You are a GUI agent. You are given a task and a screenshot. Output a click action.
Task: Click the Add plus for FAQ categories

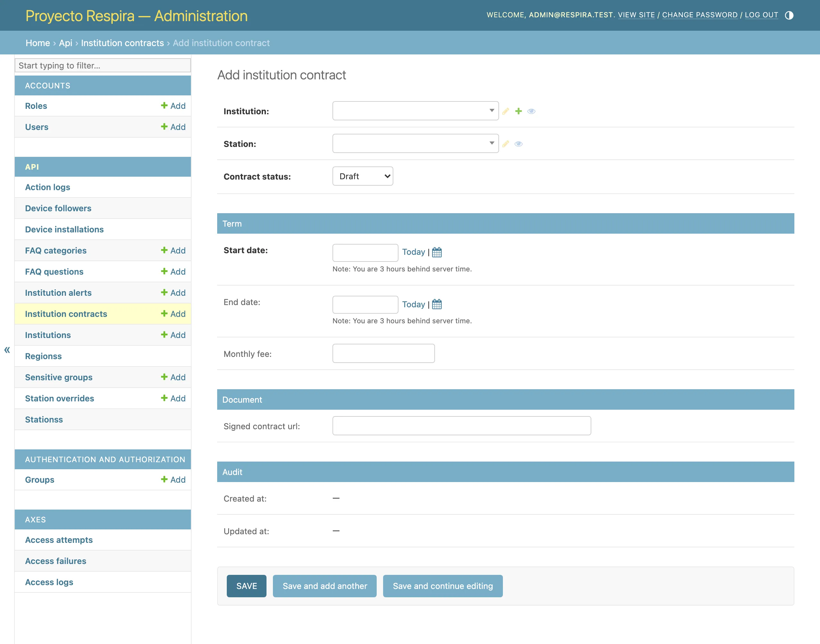point(173,250)
